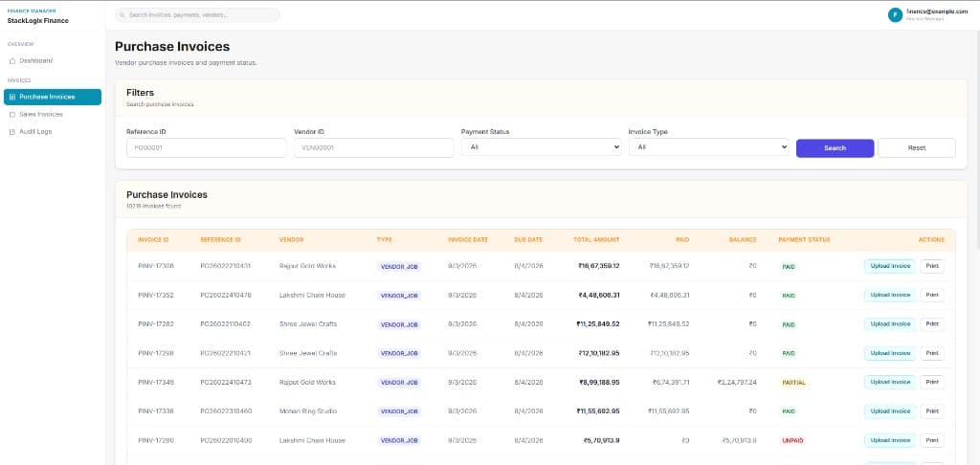
Task: Upload invoice for PINV-17308
Action: tap(890, 266)
